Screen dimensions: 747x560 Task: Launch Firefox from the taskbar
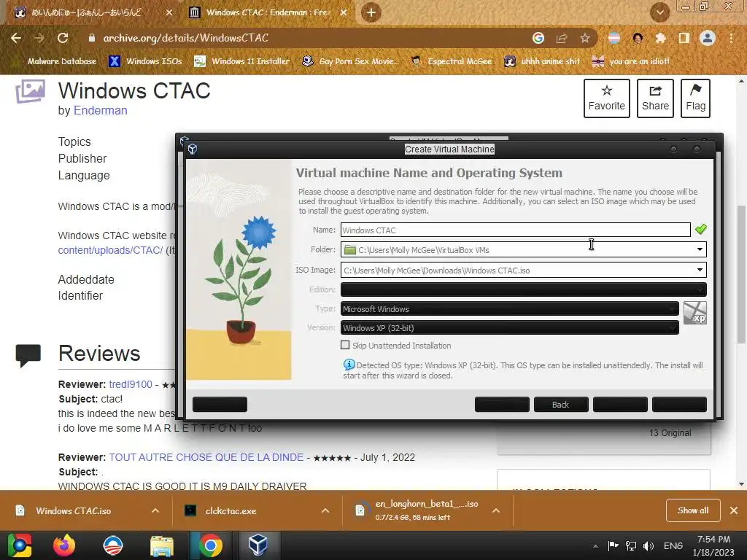tap(64, 545)
